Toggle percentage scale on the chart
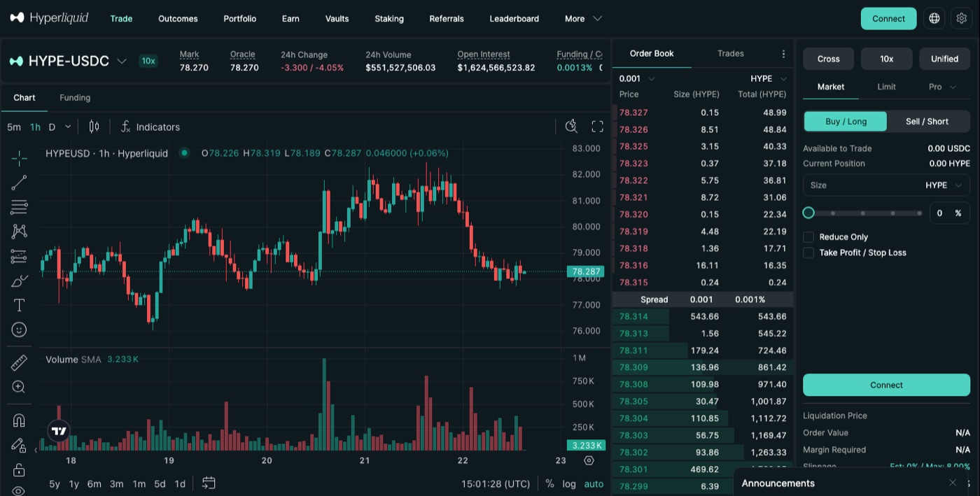The image size is (980, 496). pyautogui.click(x=549, y=483)
